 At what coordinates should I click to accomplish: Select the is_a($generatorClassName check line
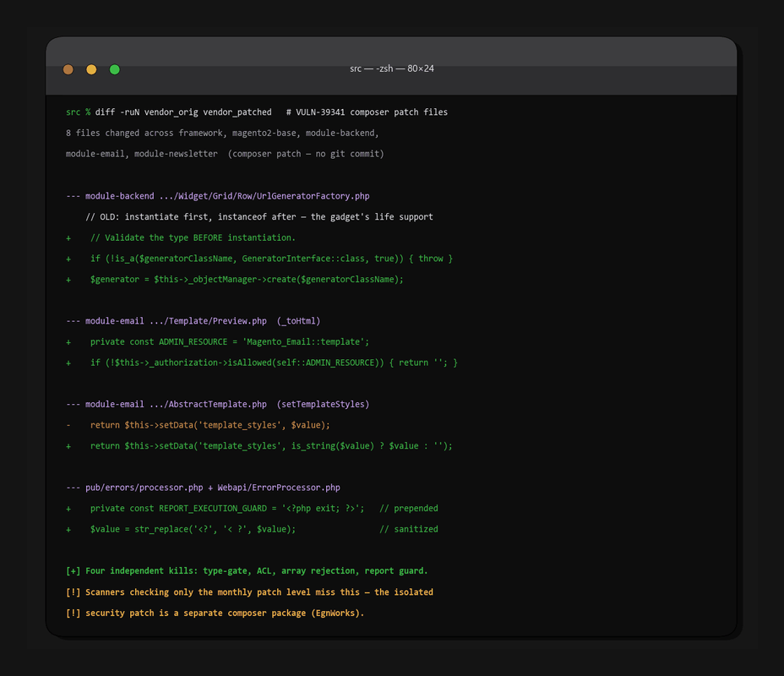tap(259, 259)
